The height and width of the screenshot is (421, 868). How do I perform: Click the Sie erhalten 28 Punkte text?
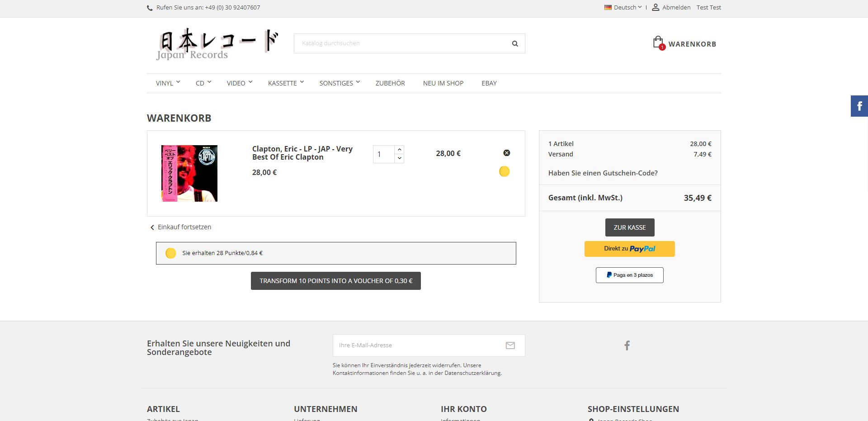pyautogui.click(x=222, y=253)
